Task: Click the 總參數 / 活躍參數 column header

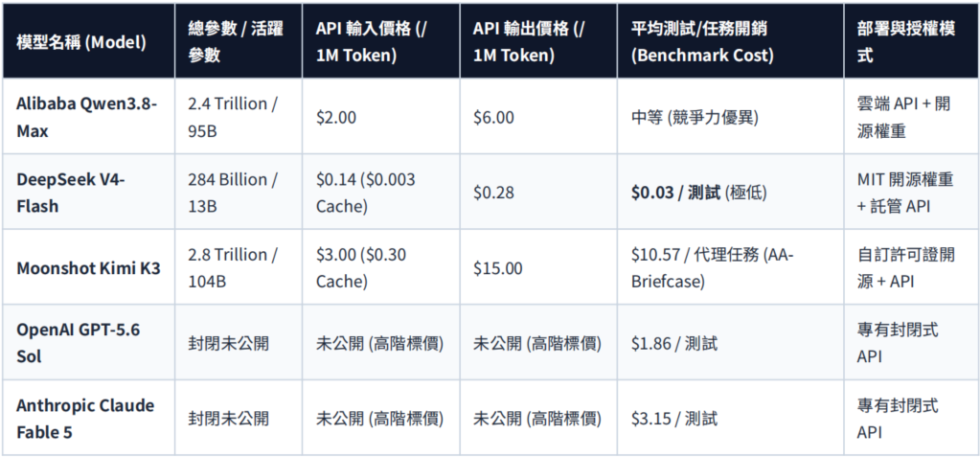Action: pos(239,41)
